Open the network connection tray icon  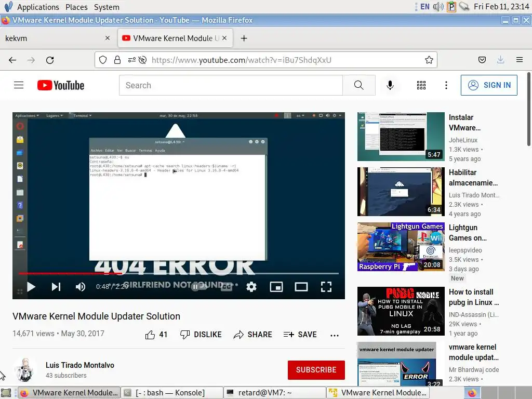pos(464,6)
